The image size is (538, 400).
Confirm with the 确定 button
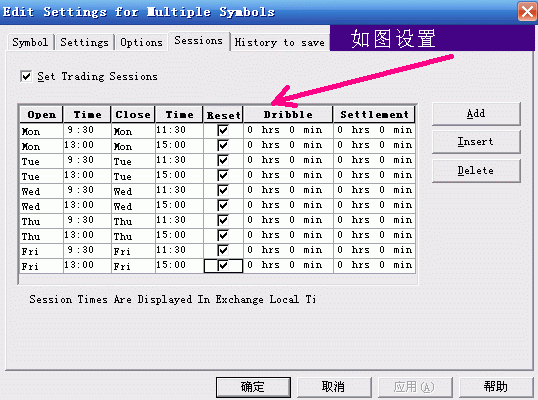coord(253,387)
